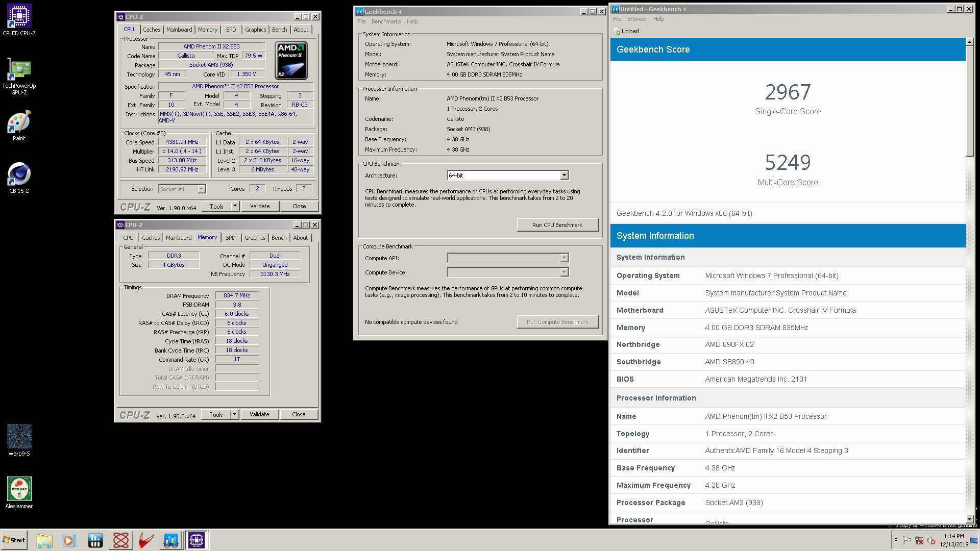The height and width of the screenshot is (551, 980).
Task: Click the Run Compute Benchmark button
Action: (x=557, y=322)
